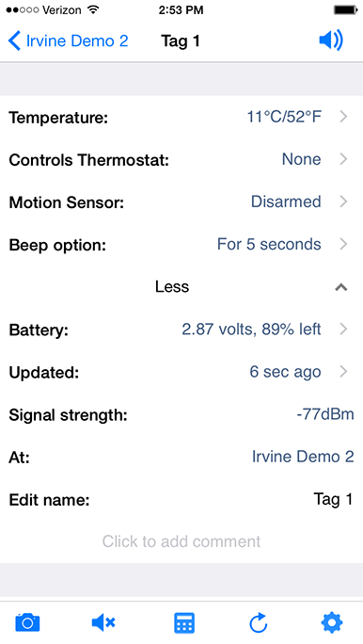Open the camera icon in bottom toolbar
Screen dimensions: 363x644
pyautogui.click(x=27, y=623)
